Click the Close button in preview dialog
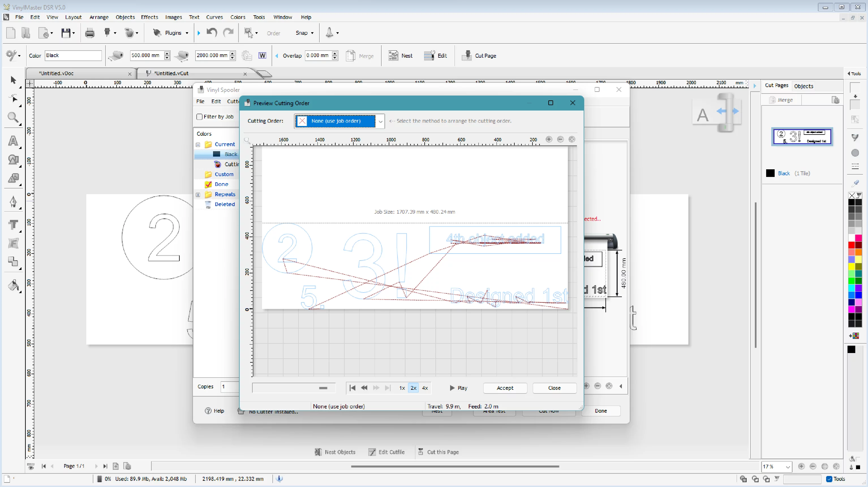This screenshot has height=487, width=868. [x=554, y=388]
